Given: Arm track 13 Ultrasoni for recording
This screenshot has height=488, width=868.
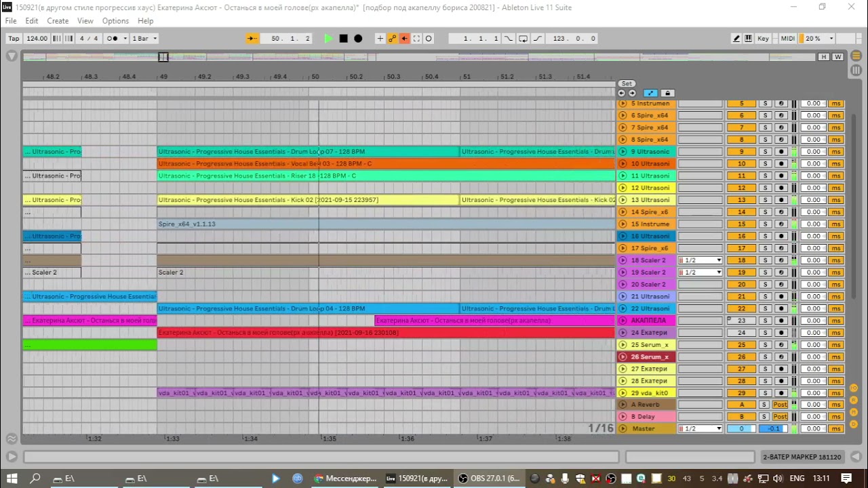Looking at the screenshot, I should pyautogui.click(x=781, y=200).
